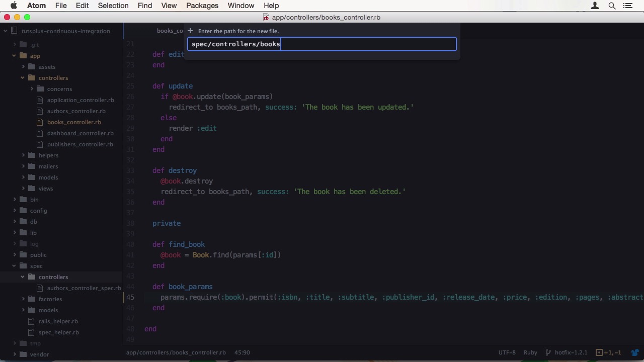644x362 pixels.
Task: Click the blue squirrel update icon
Action: coord(635,352)
